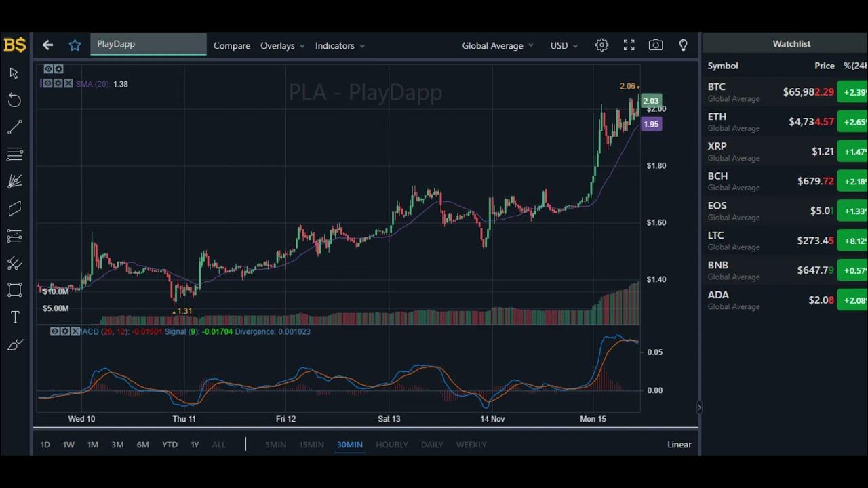The height and width of the screenshot is (488, 868).
Task: Enter fullscreen chart mode
Action: (629, 45)
